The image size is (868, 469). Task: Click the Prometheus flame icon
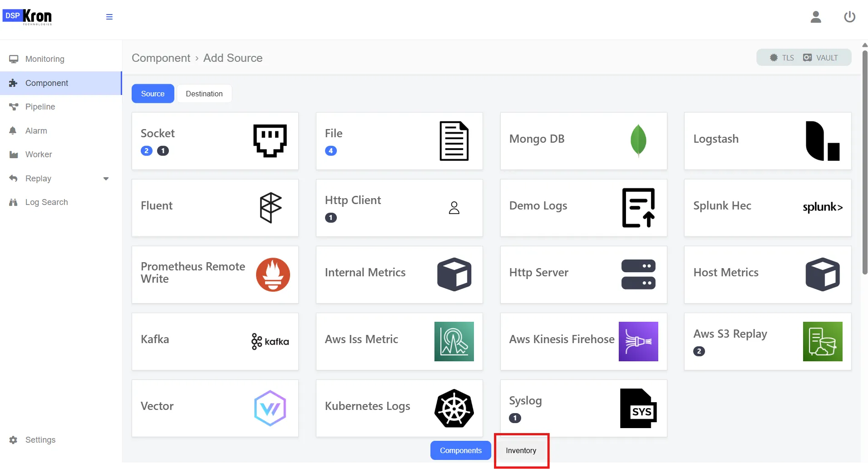pos(273,274)
